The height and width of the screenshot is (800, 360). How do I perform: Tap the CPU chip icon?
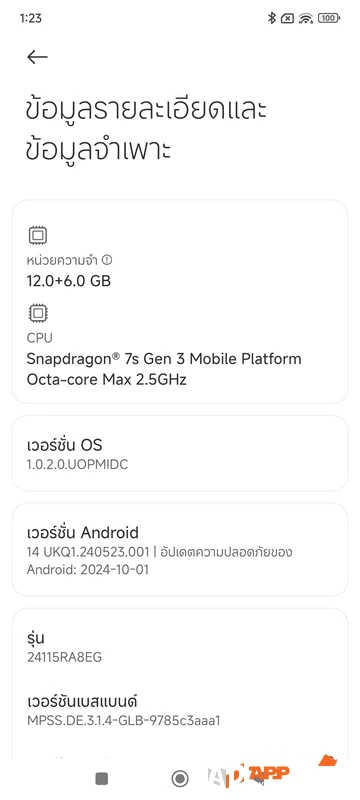[x=38, y=313]
